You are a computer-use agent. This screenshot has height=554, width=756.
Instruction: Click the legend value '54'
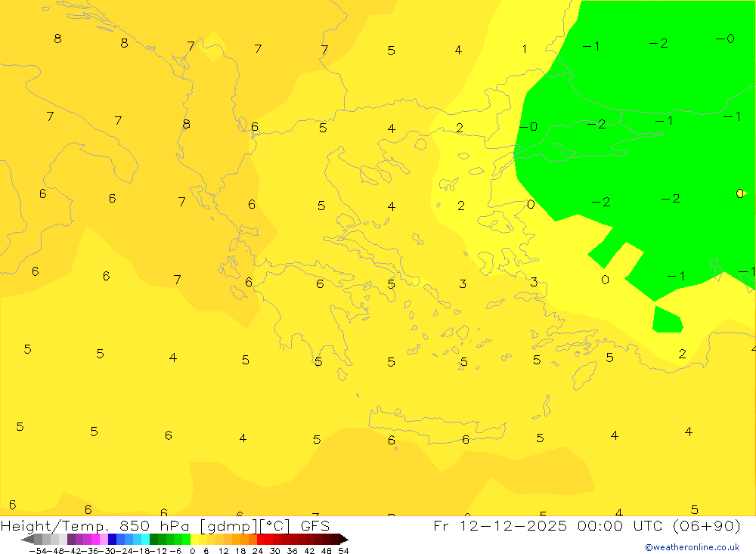pyautogui.click(x=343, y=551)
